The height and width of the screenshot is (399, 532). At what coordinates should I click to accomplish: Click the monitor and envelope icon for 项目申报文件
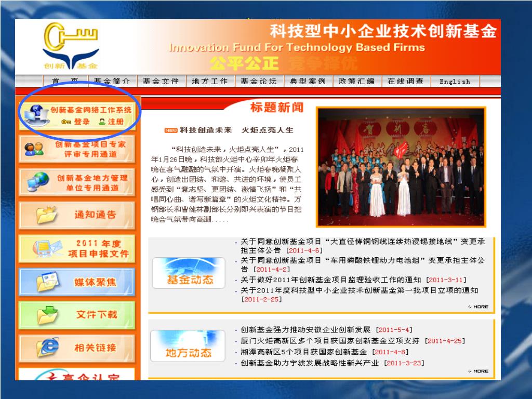tap(47, 248)
